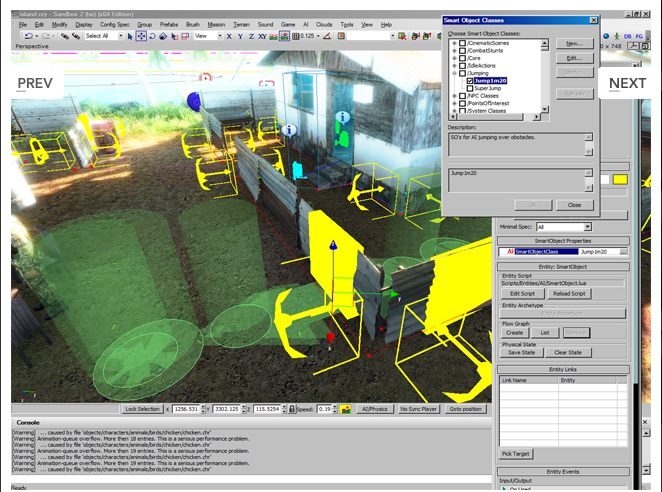Click the Edit... button in dialog

[575, 58]
